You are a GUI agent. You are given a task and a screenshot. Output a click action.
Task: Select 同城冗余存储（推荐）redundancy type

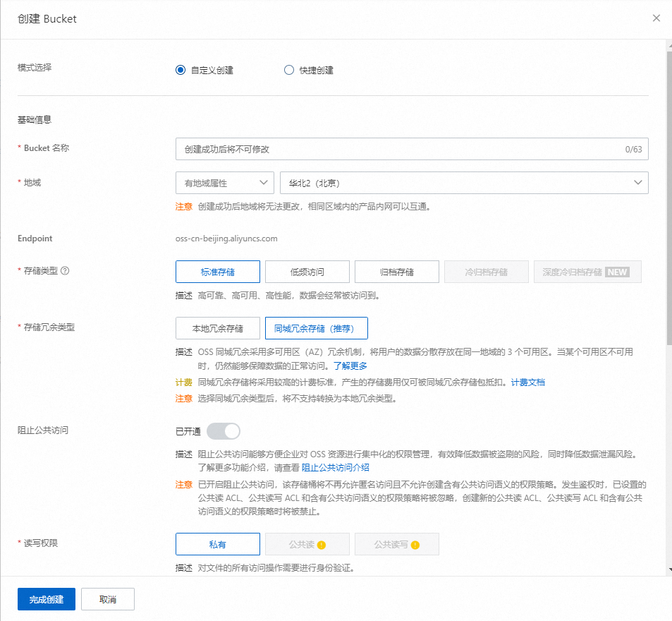[317, 328]
